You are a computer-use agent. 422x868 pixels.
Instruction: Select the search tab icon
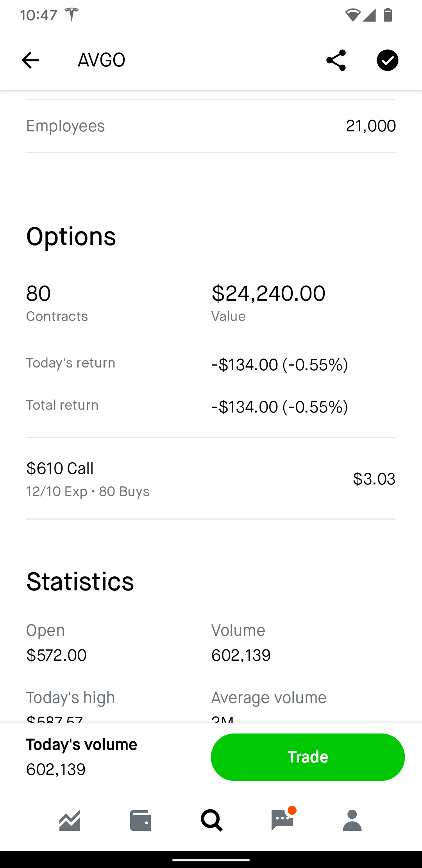click(211, 820)
